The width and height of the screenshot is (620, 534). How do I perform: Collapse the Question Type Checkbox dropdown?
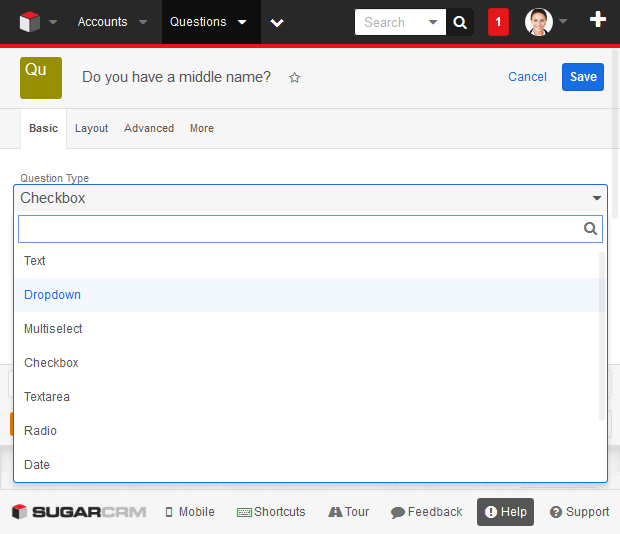310,198
